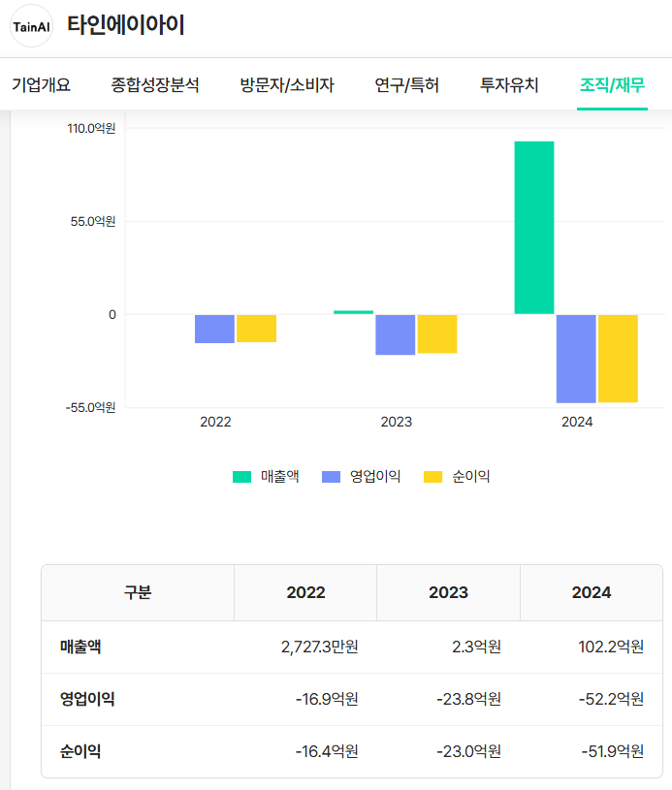
Task: Select the 조직/재무 tab
Action: coord(612,85)
